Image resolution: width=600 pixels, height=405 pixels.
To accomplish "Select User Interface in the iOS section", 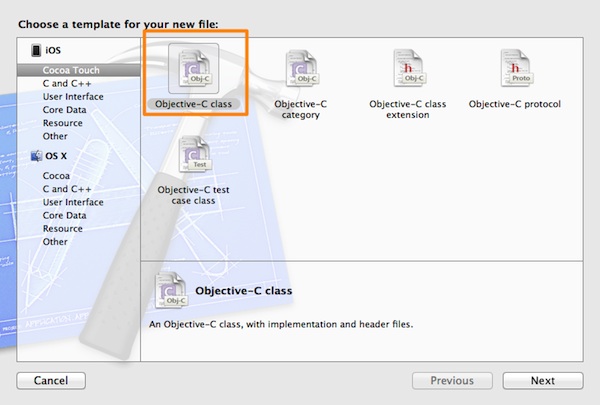I will [73, 97].
